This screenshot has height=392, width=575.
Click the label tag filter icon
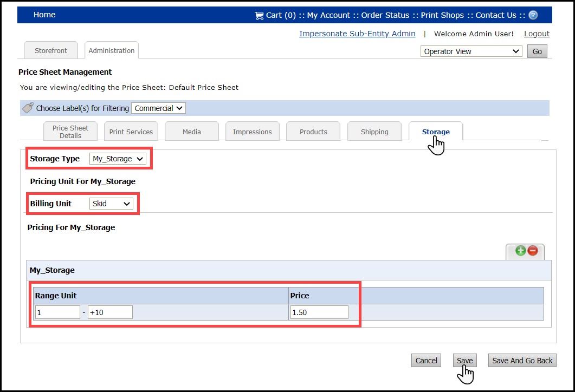tap(28, 108)
